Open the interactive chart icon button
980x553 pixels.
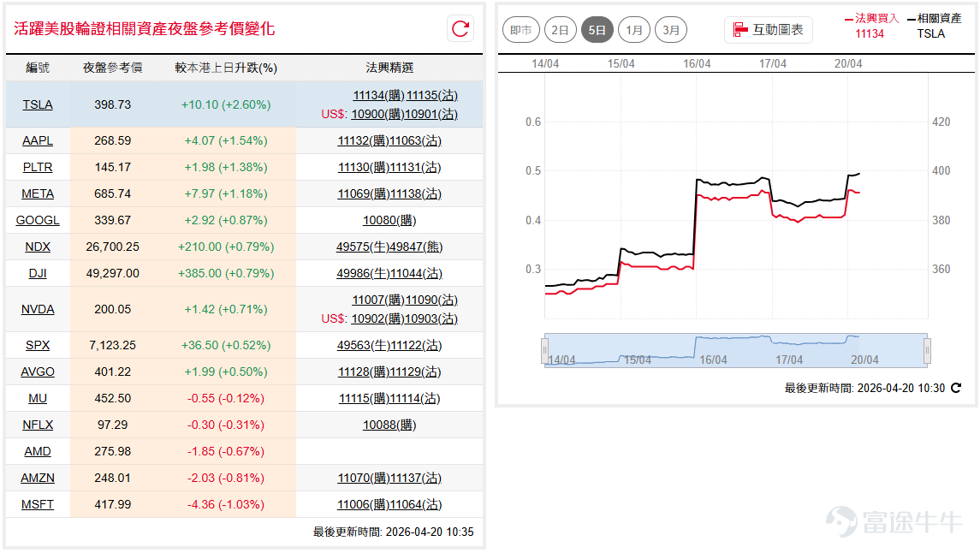(768, 30)
